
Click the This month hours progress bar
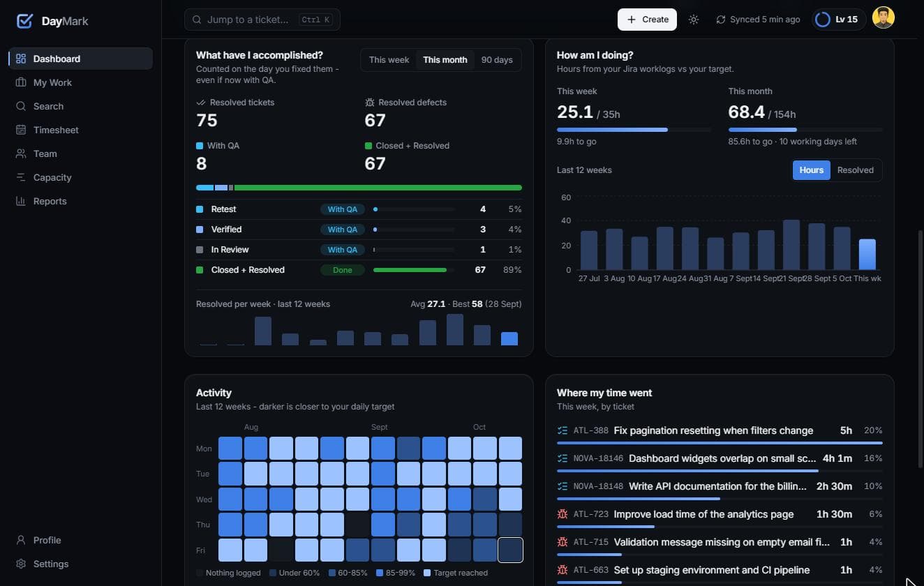point(805,130)
